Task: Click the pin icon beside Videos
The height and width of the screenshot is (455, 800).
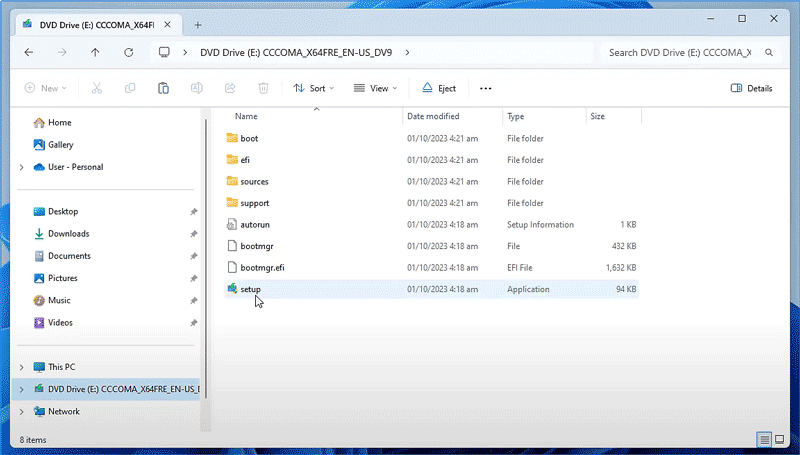Action: [194, 322]
